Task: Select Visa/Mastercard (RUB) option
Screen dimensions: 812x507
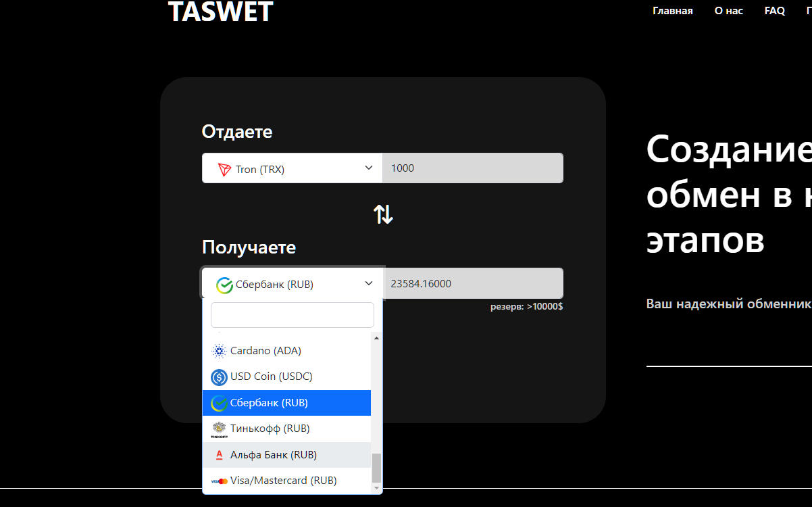Action: (286, 481)
